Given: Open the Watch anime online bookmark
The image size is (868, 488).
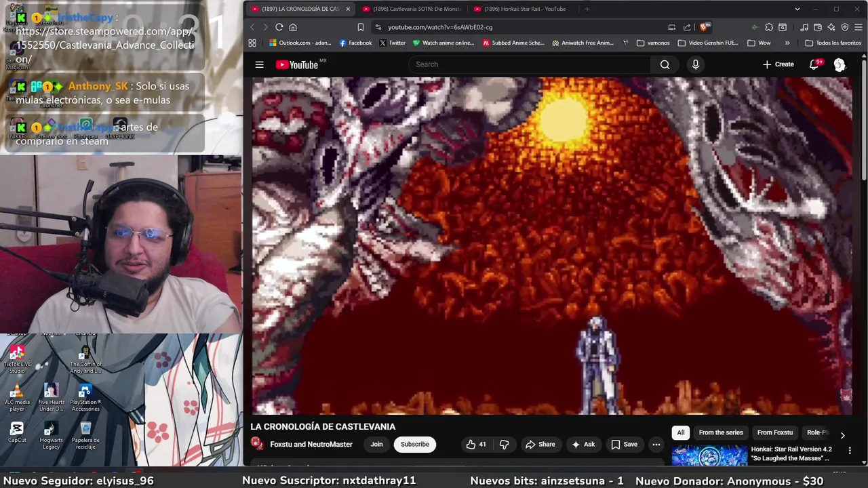Looking at the screenshot, I should tap(443, 43).
